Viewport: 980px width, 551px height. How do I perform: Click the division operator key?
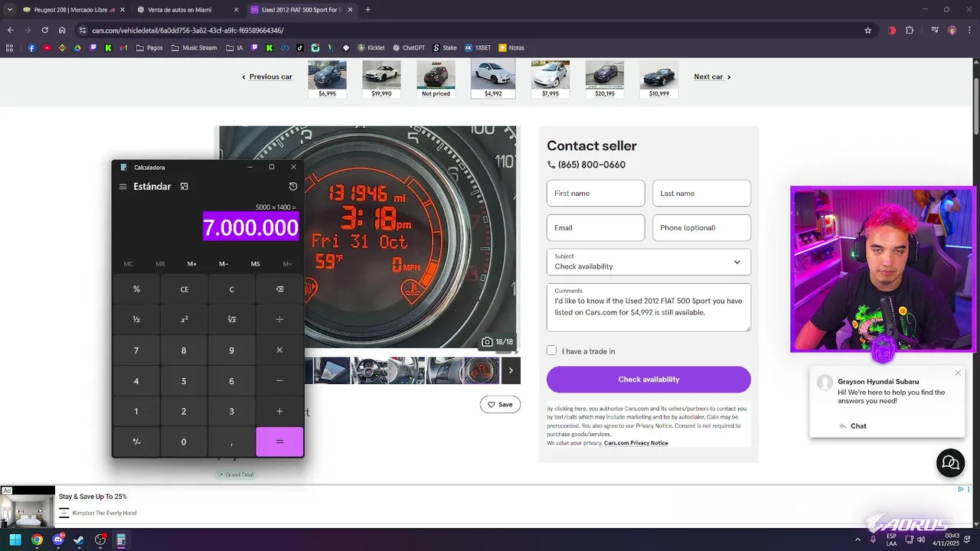point(279,320)
